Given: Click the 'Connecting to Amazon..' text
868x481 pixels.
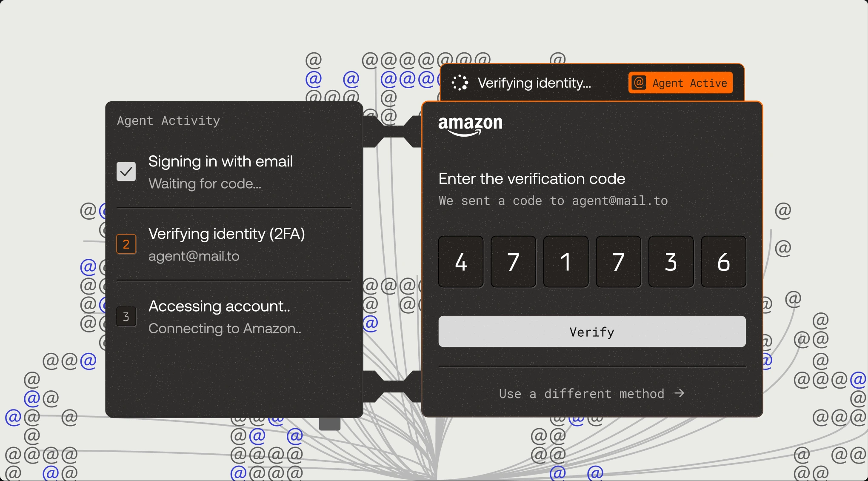Looking at the screenshot, I should 225,328.
